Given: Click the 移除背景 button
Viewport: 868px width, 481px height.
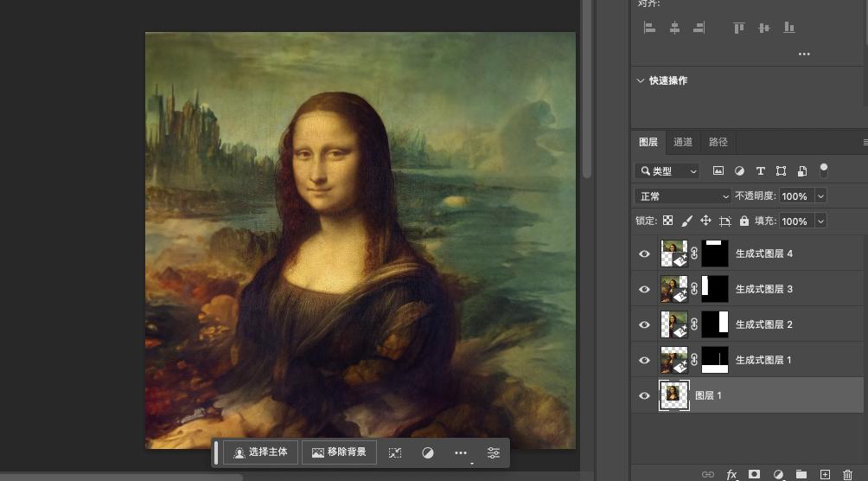Looking at the screenshot, I should 339,452.
